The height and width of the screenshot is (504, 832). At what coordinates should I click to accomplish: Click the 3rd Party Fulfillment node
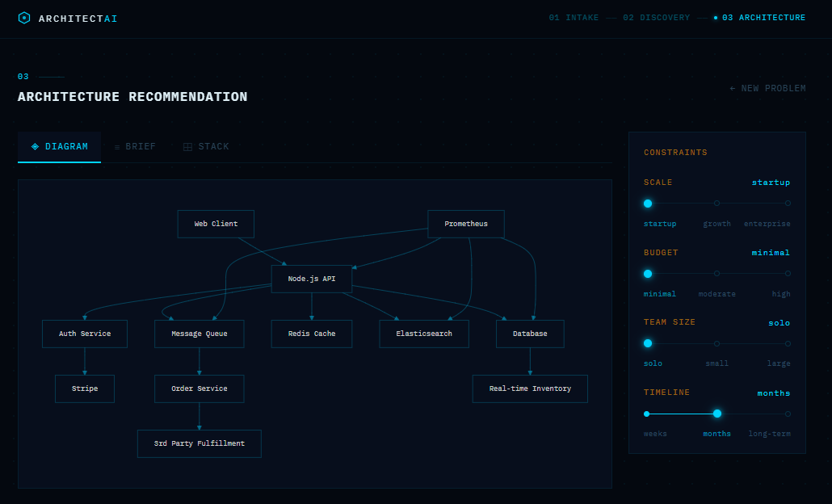pos(200,443)
